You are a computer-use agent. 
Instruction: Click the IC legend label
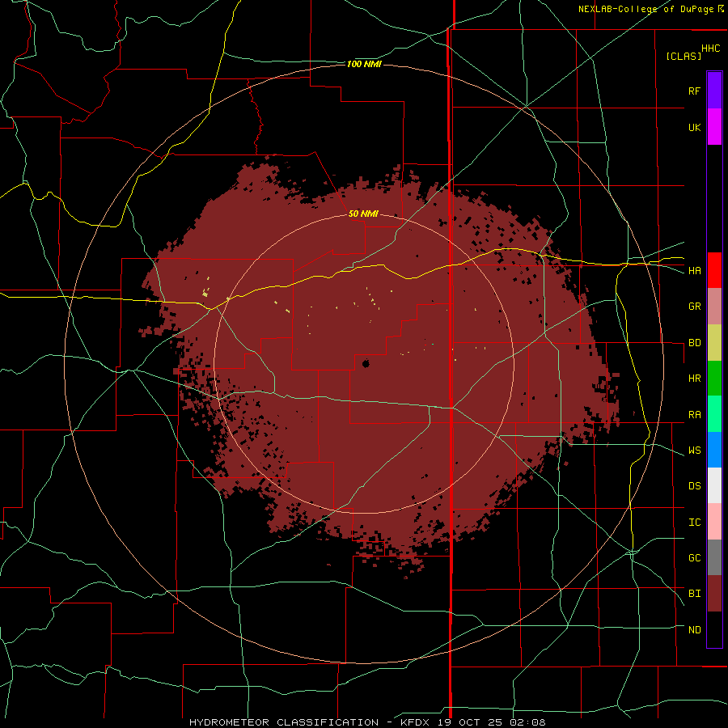695,523
